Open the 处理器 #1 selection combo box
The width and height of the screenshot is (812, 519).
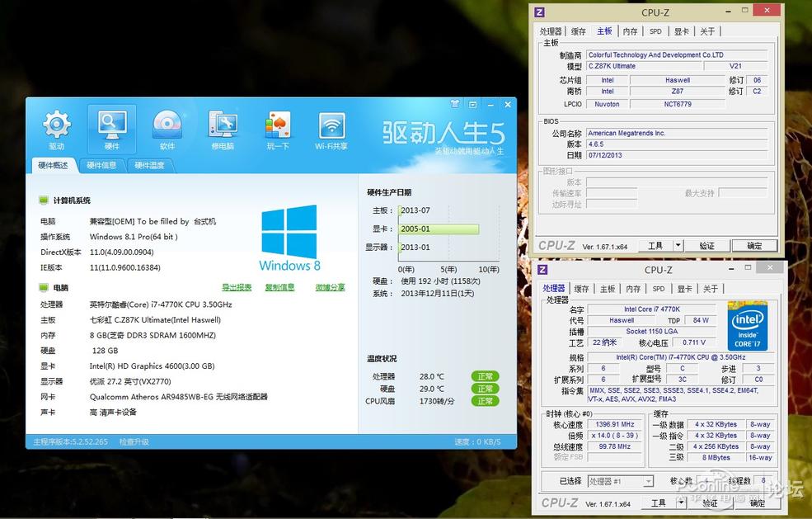pyautogui.click(x=621, y=481)
